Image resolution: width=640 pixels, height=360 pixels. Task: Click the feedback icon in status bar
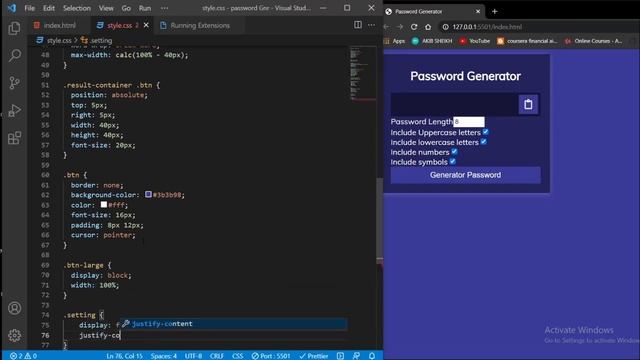click(356, 356)
